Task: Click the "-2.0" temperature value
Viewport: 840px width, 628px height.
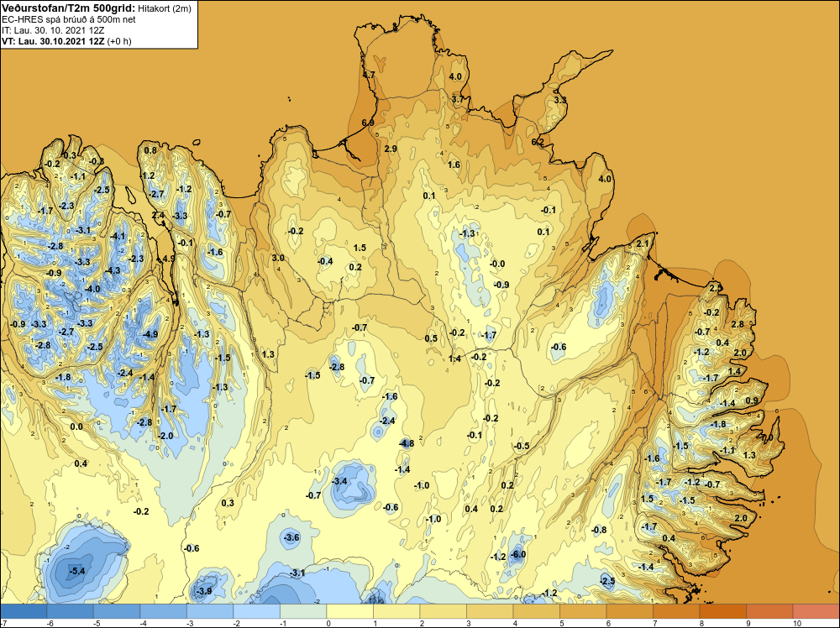Action: coord(165,435)
